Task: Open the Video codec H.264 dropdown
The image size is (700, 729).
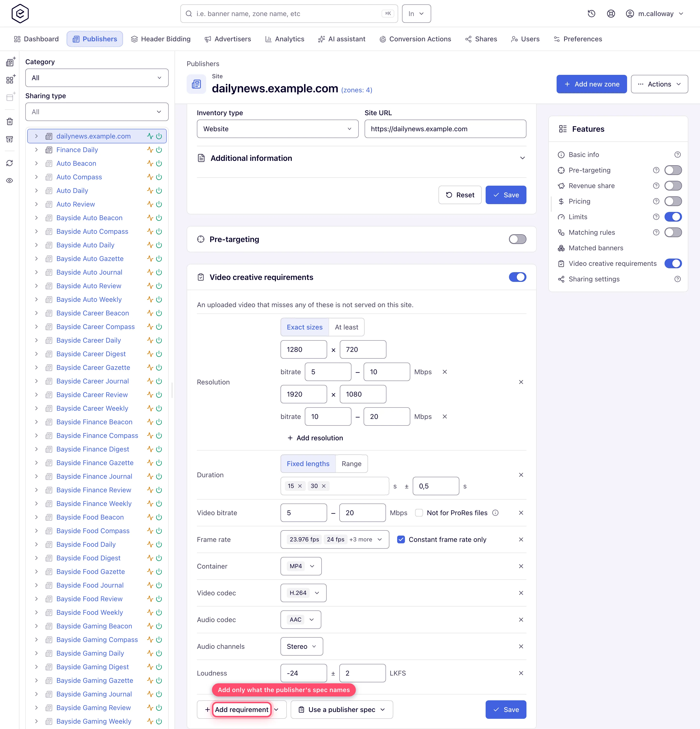Action: [303, 593]
